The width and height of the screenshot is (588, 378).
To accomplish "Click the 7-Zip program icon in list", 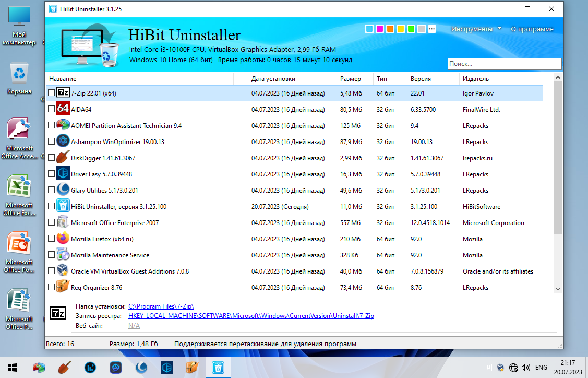I will tap(63, 93).
